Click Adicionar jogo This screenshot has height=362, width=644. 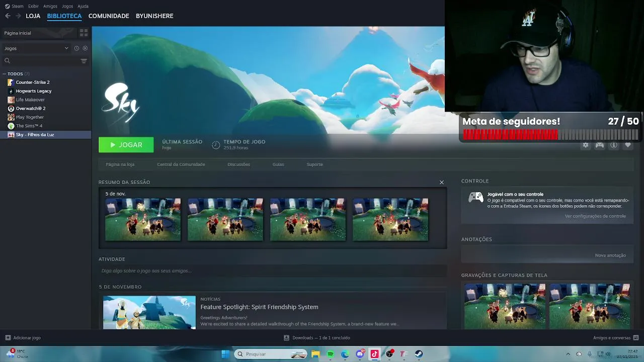click(x=27, y=338)
